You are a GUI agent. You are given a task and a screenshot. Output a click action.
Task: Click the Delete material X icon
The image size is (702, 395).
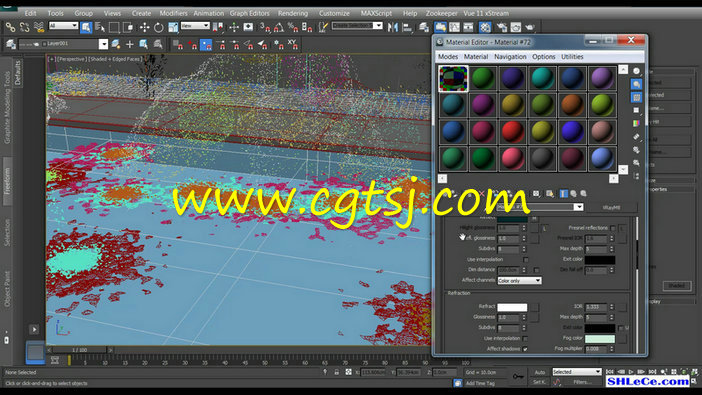click(482, 193)
